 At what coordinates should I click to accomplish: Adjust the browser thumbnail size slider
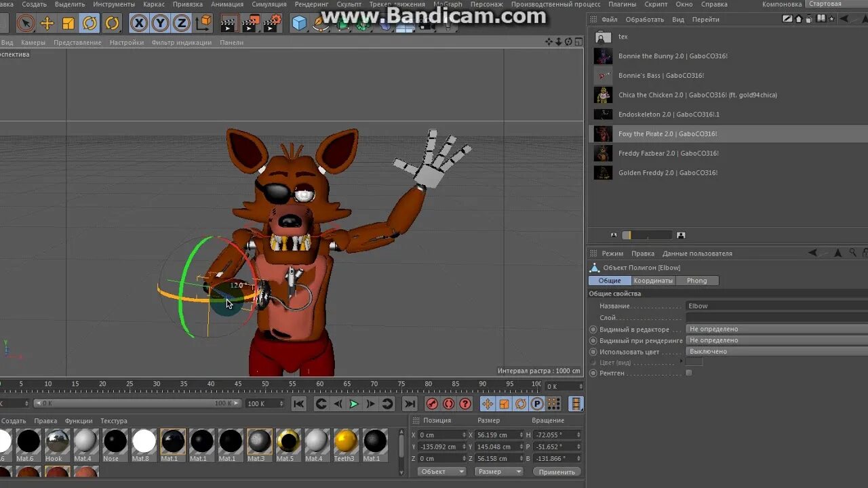tap(648, 235)
